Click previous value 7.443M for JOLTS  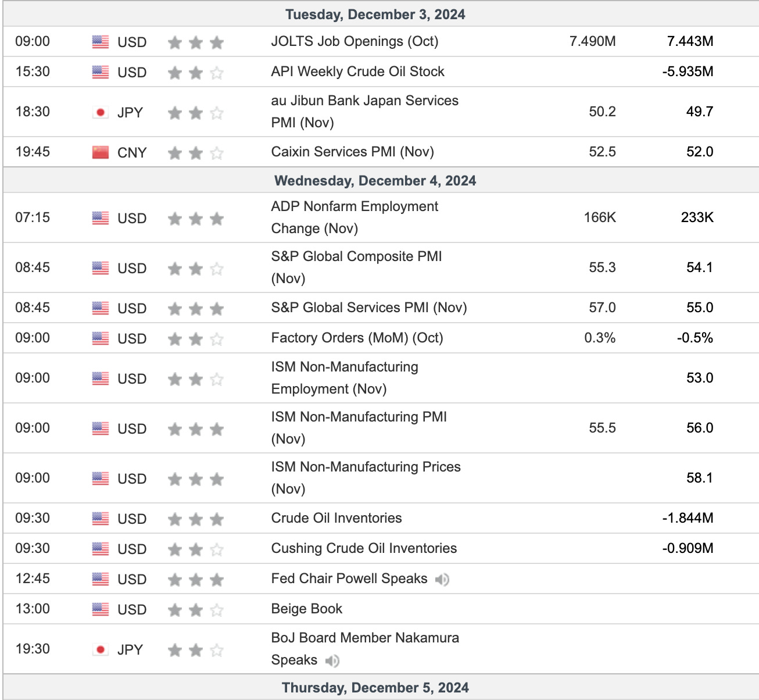point(690,41)
